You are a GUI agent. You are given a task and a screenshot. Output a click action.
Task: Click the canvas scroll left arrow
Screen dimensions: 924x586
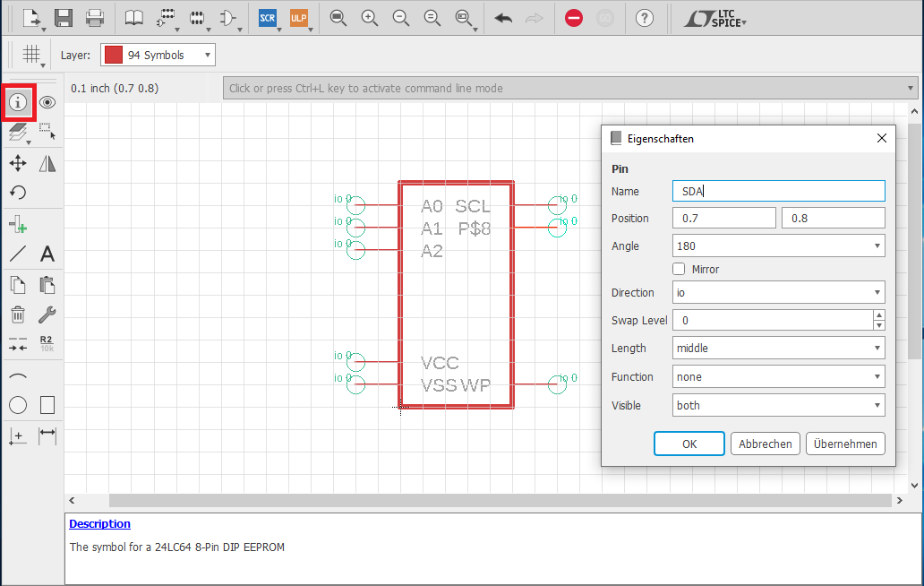pyautogui.click(x=72, y=501)
